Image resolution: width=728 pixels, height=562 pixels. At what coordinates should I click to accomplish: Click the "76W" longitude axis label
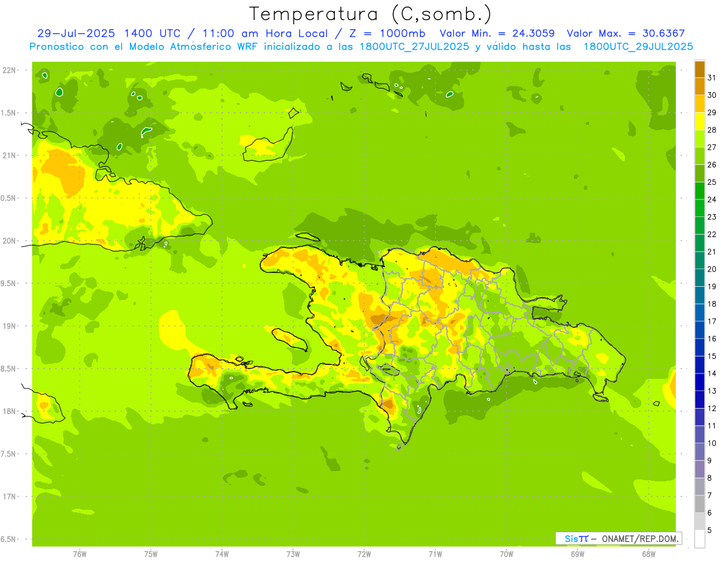point(79,554)
